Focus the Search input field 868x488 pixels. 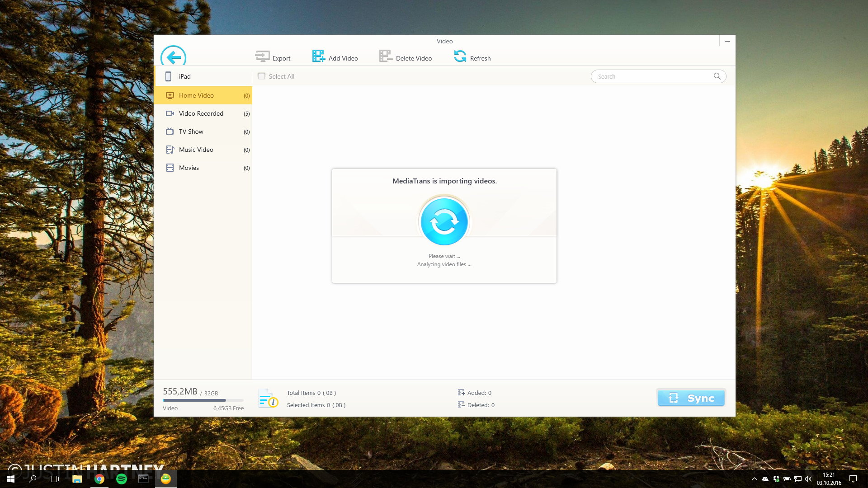coord(651,76)
